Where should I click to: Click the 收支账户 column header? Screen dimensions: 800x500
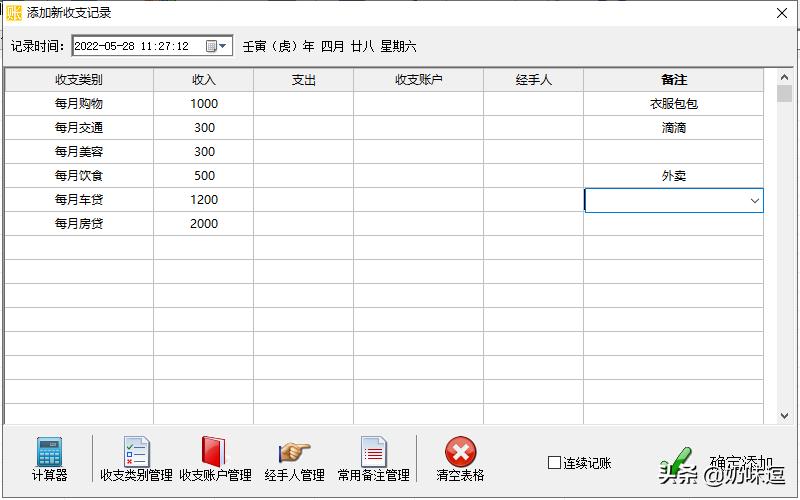[x=418, y=80]
